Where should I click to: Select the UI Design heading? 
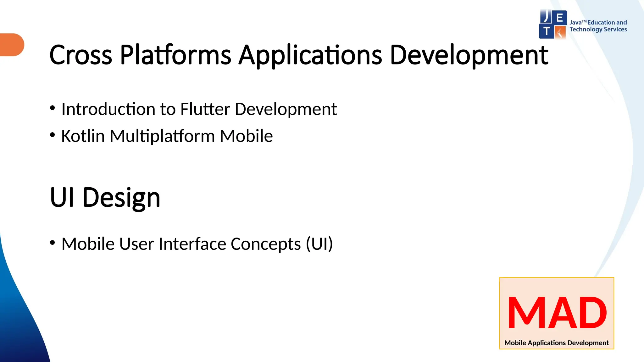coord(105,197)
